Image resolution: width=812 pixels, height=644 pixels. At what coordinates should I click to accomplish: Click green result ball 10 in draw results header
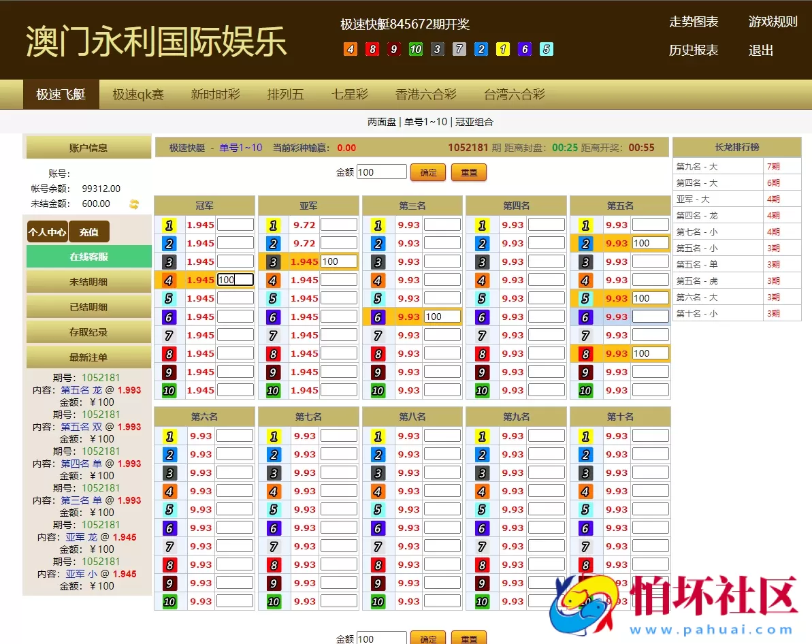tap(415, 50)
